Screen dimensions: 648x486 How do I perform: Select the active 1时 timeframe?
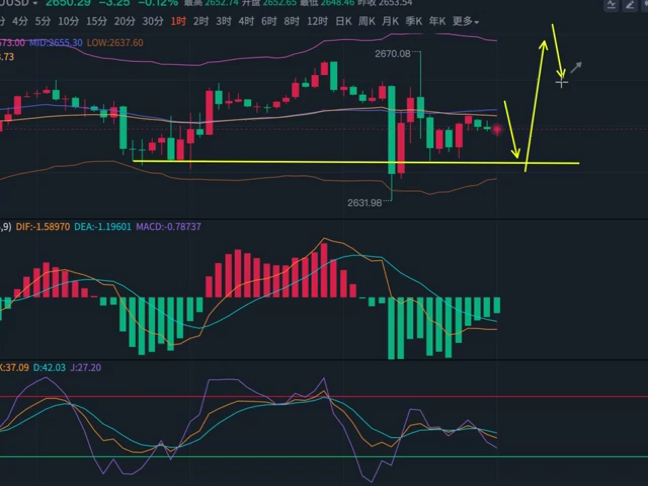tap(178, 21)
